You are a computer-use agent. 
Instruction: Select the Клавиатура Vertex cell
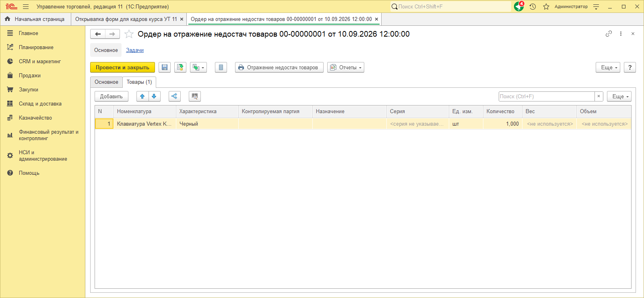tap(144, 124)
